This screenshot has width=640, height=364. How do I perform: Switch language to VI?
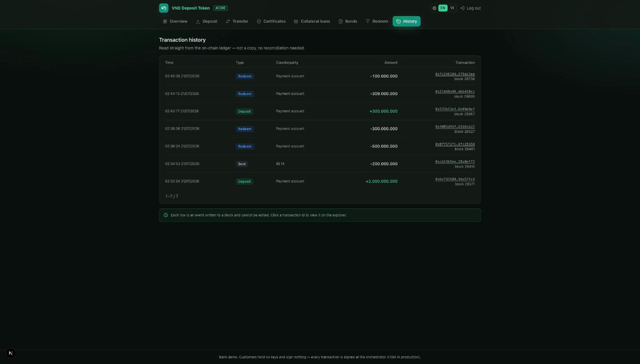tap(452, 8)
